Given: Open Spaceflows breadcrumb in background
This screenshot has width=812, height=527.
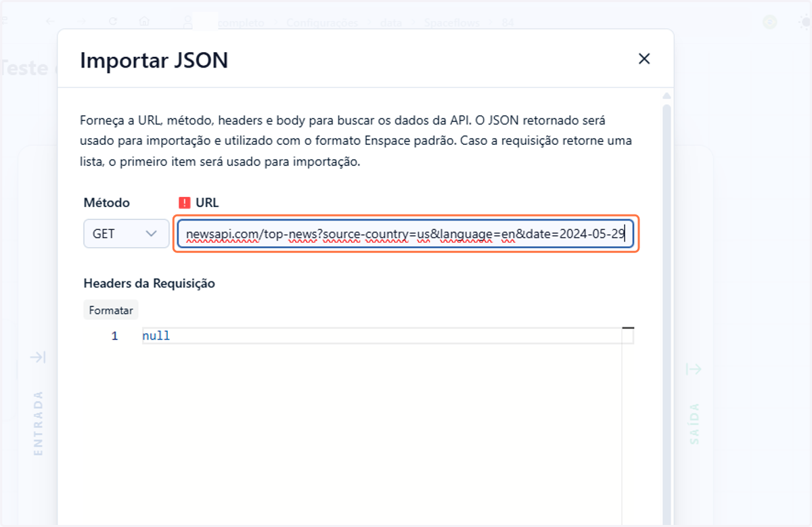Looking at the screenshot, I should 452,22.
